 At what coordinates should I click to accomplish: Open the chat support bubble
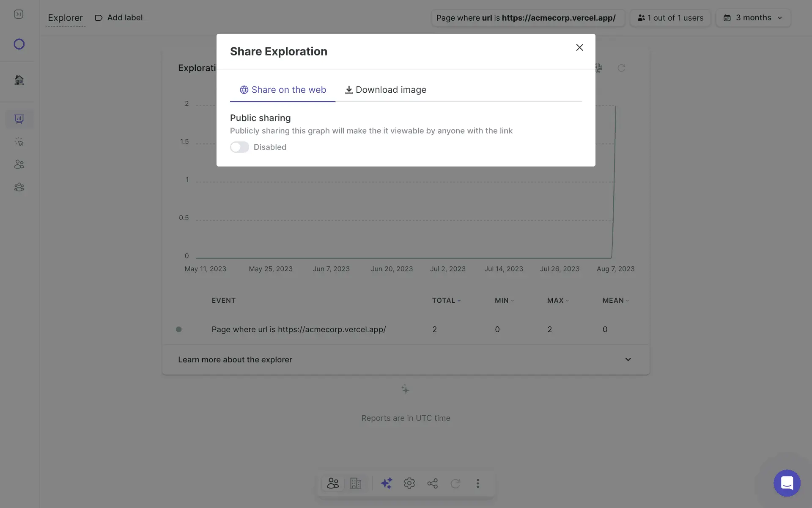click(x=787, y=483)
